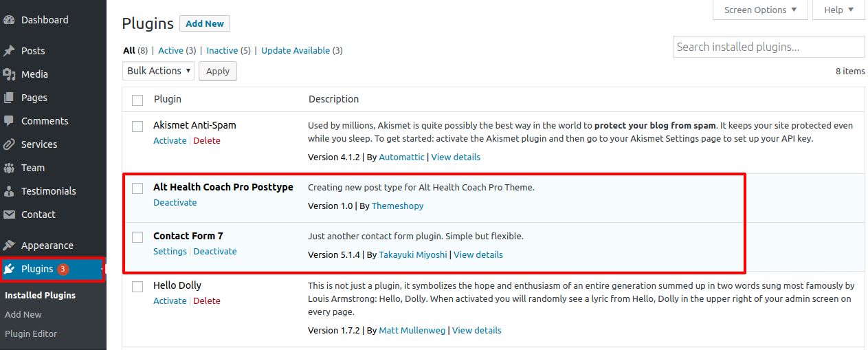
Task: Click the Add New button beside Plugins heading
Action: pos(205,23)
